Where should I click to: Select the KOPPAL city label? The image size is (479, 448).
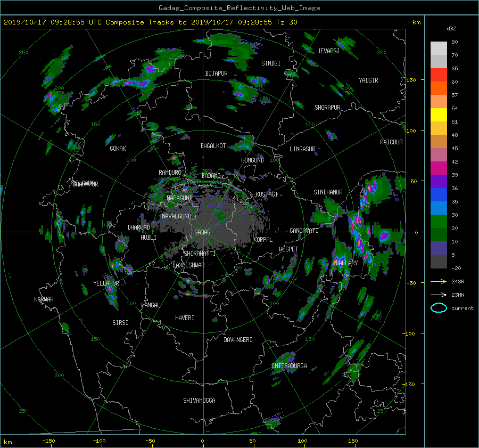coord(263,239)
